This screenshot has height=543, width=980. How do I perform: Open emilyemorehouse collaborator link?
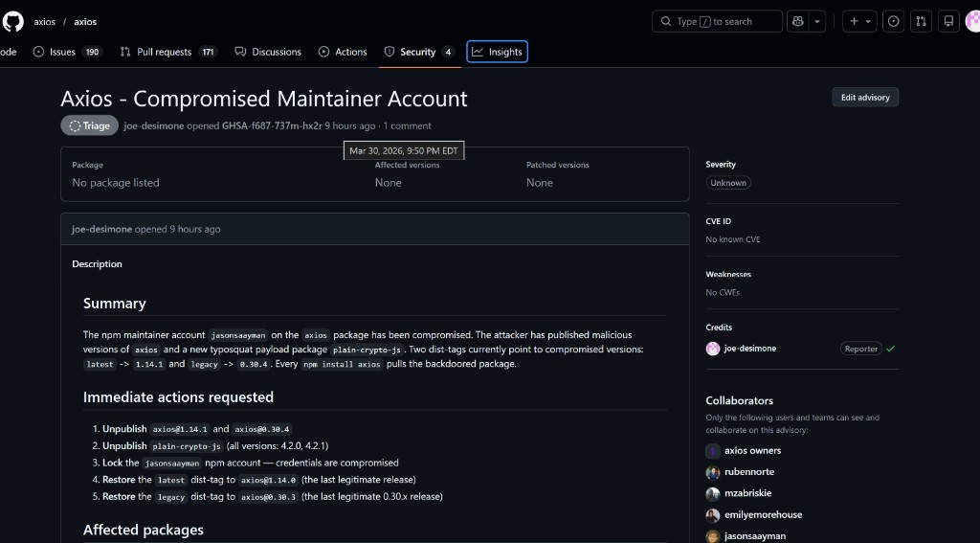tap(763, 515)
